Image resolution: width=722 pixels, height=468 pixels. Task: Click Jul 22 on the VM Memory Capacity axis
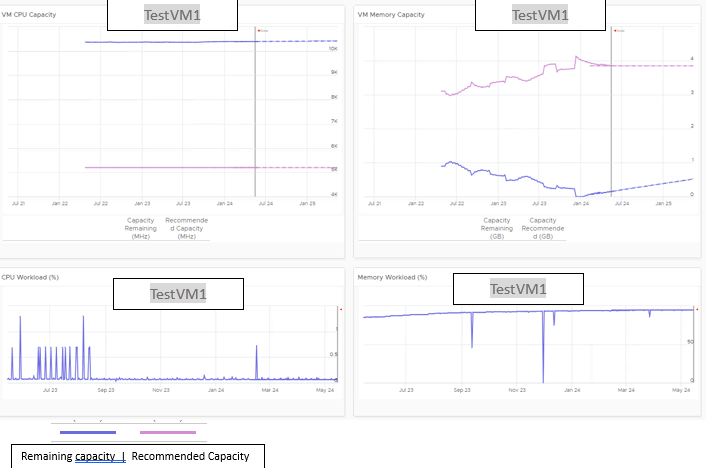[x=457, y=203]
